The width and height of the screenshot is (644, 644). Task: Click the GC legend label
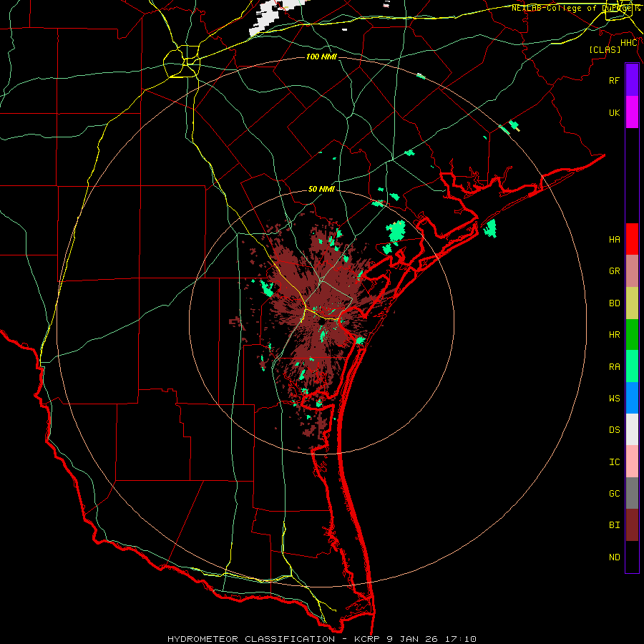(x=615, y=493)
